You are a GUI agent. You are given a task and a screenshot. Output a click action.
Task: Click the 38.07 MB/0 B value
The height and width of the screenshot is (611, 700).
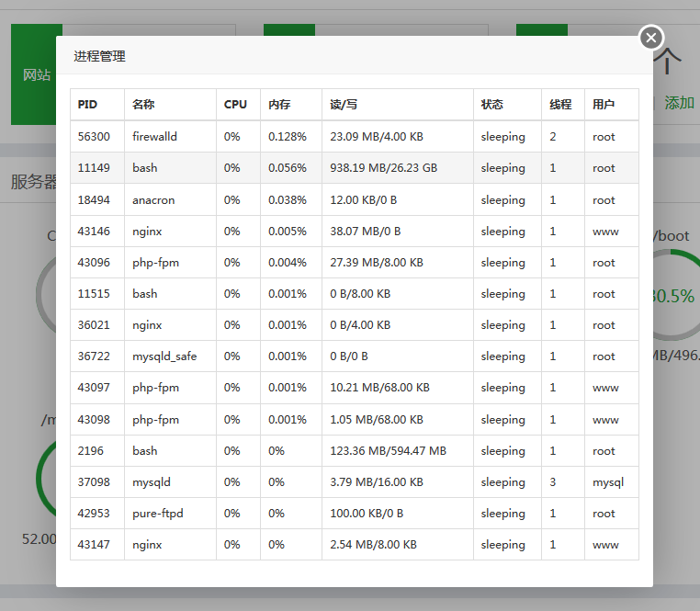[366, 232]
